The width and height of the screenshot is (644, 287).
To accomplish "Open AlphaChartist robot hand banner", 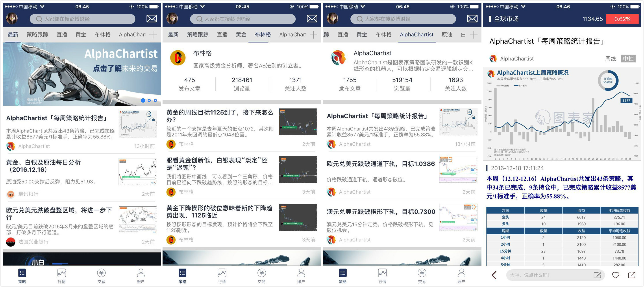I will [x=82, y=74].
